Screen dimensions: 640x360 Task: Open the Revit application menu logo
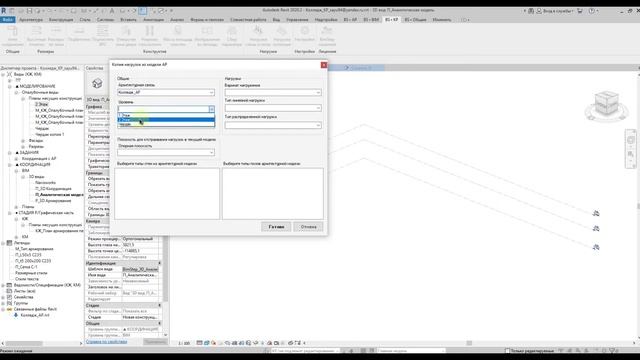4,11
